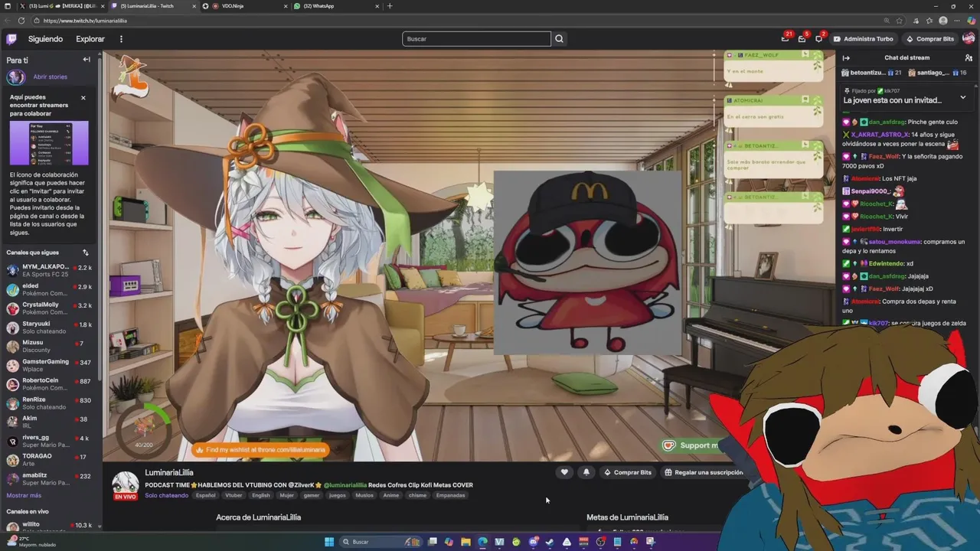Switch to the VDO.Ninja browser tab
980x551 pixels.
point(244,6)
